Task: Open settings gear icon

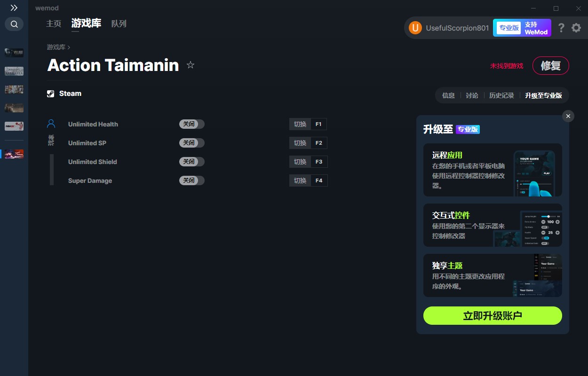Action: click(576, 28)
